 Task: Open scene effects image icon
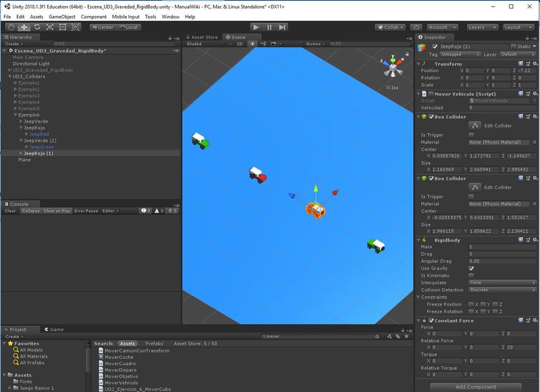coord(273,44)
